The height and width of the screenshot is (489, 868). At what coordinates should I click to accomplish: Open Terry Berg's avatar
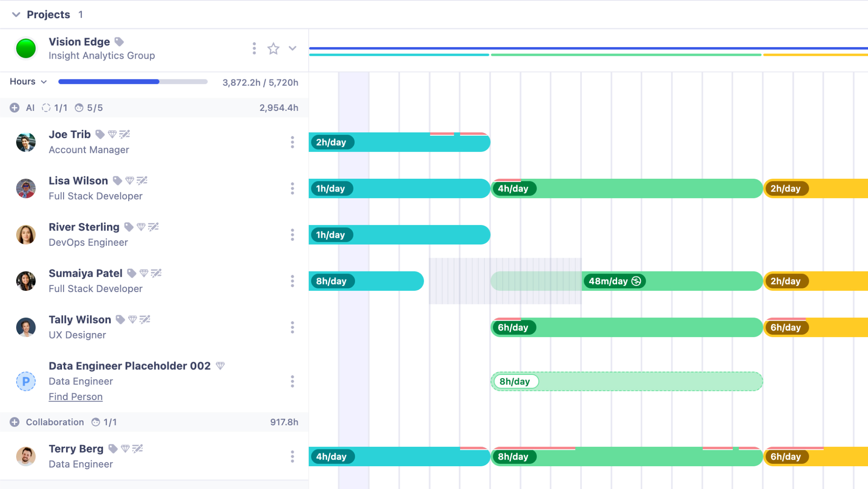[x=26, y=456]
